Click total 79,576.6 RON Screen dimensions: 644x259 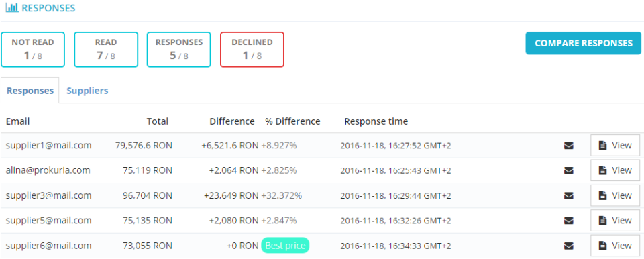(144, 145)
